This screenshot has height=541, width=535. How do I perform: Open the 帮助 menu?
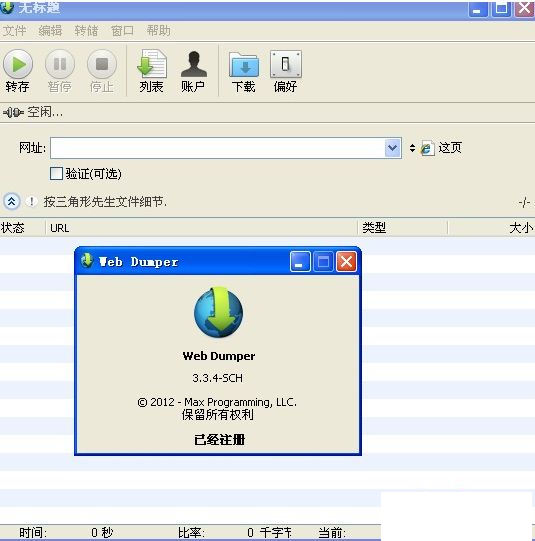tap(158, 31)
